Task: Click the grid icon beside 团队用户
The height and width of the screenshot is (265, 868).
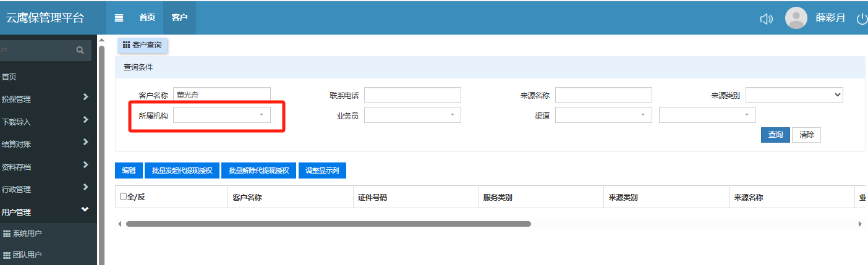Action: pyautogui.click(x=7, y=255)
